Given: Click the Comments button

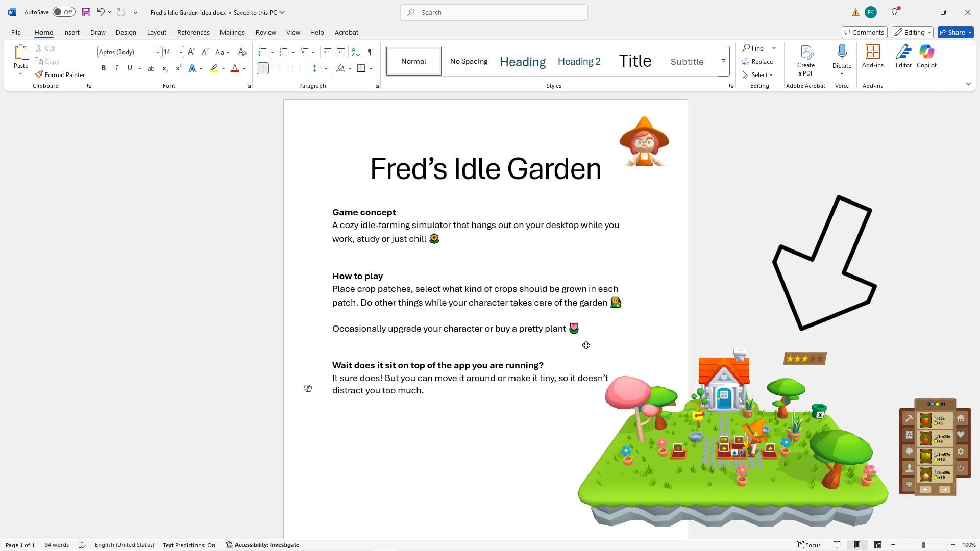Looking at the screenshot, I should 864,32.
